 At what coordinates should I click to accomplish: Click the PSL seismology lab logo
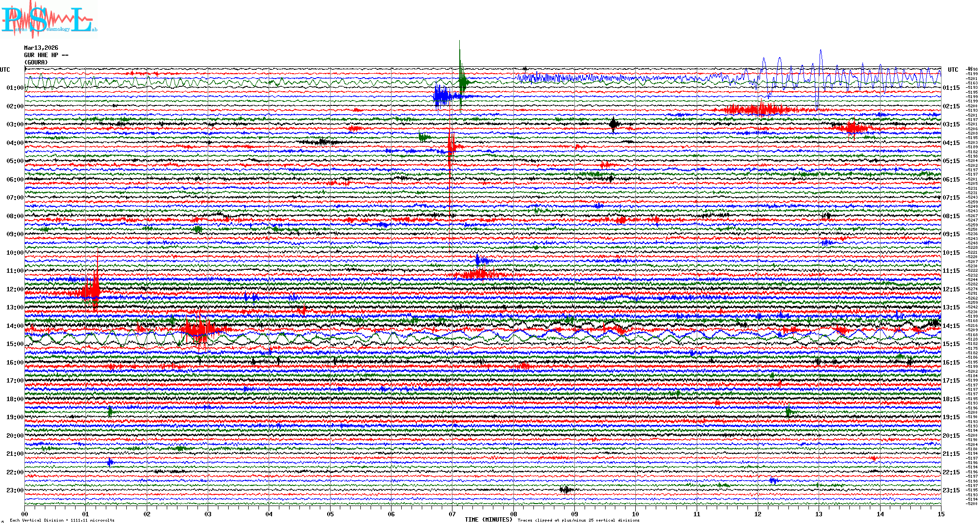coord(49,20)
